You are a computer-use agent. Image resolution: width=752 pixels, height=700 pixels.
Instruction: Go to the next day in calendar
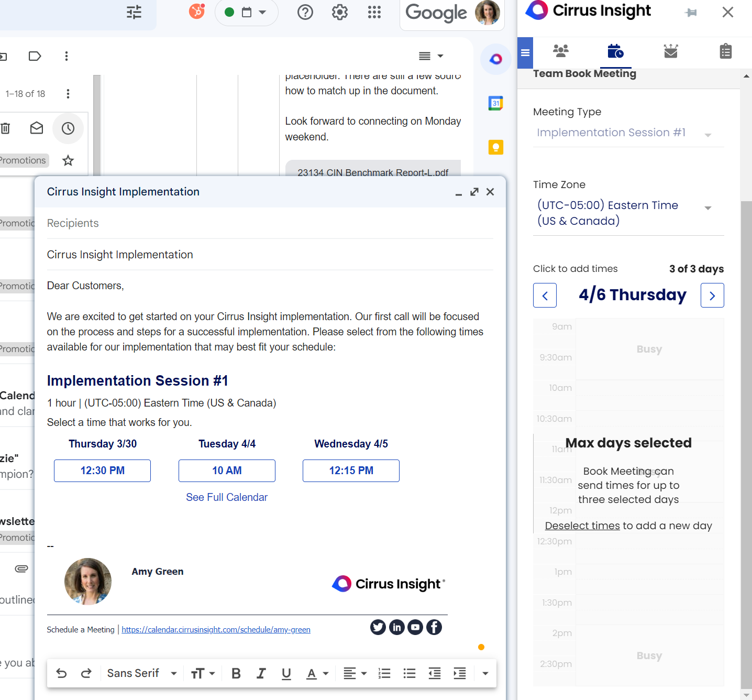click(x=712, y=296)
